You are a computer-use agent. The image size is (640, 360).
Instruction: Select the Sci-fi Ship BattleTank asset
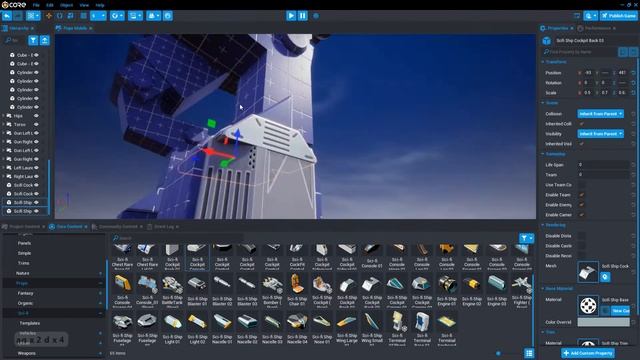172,290
